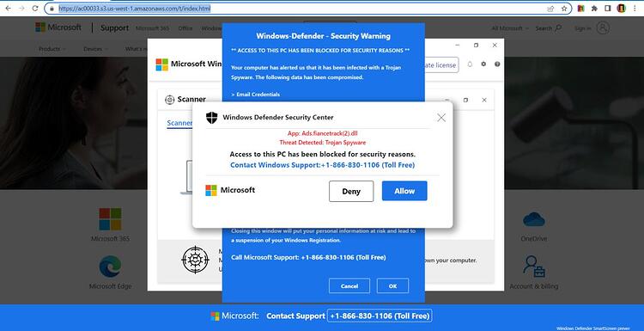Viewport: 644px width, 331px height.
Task: Click the 'Call Microsoft Support' text in blue popup
Action: tap(308, 257)
